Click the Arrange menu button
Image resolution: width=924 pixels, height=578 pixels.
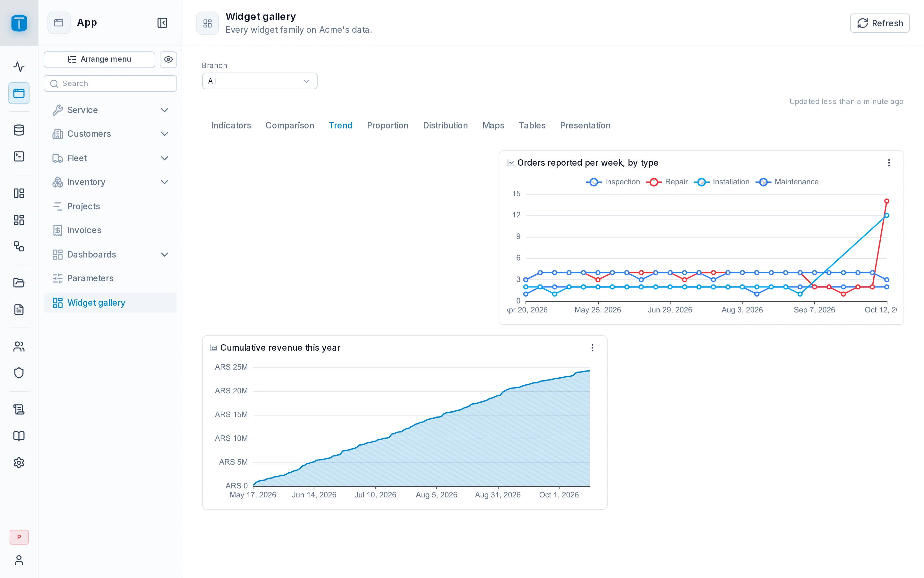(x=99, y=59)
